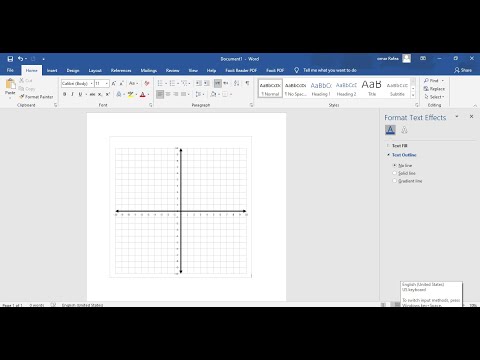The height and width of the screenshot is (360, 480).
Task: Expand the Styles gallery more arrow
Action: (413, 95)
